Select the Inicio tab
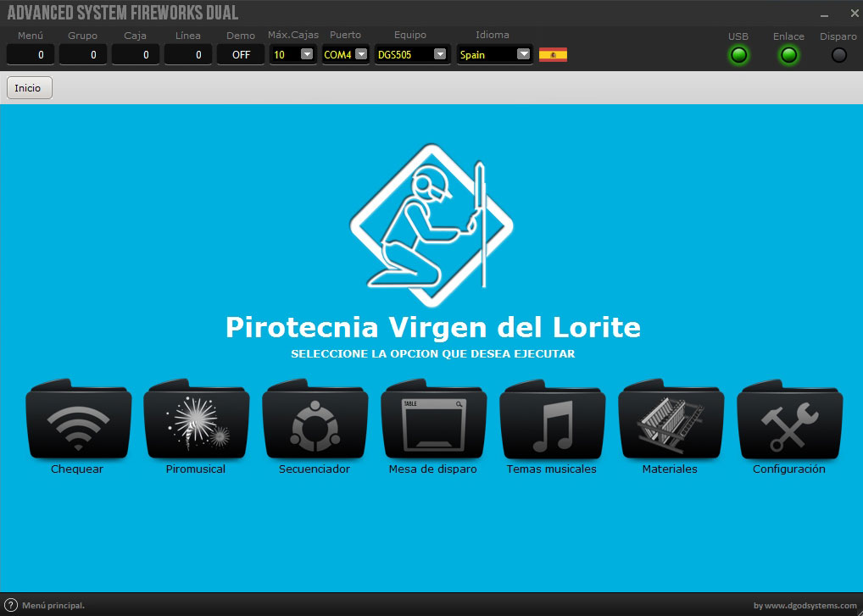 pos(29,88)
